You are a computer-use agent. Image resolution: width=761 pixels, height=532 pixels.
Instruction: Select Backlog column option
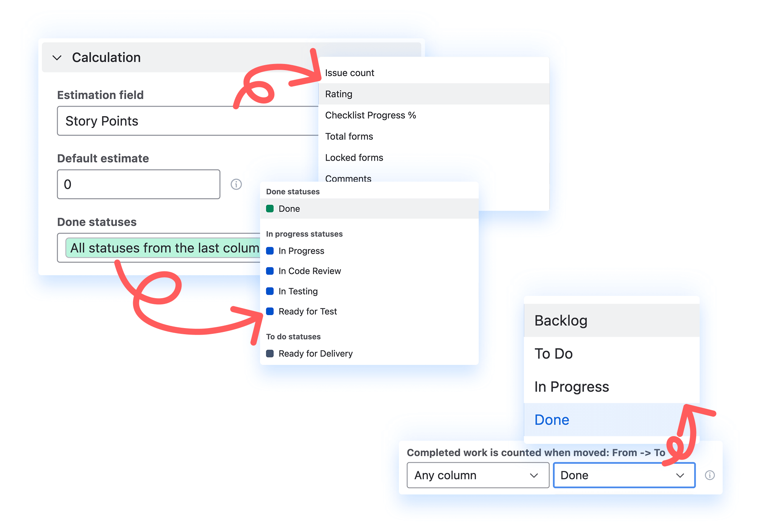pyautogui.click(x=560, y=320)
